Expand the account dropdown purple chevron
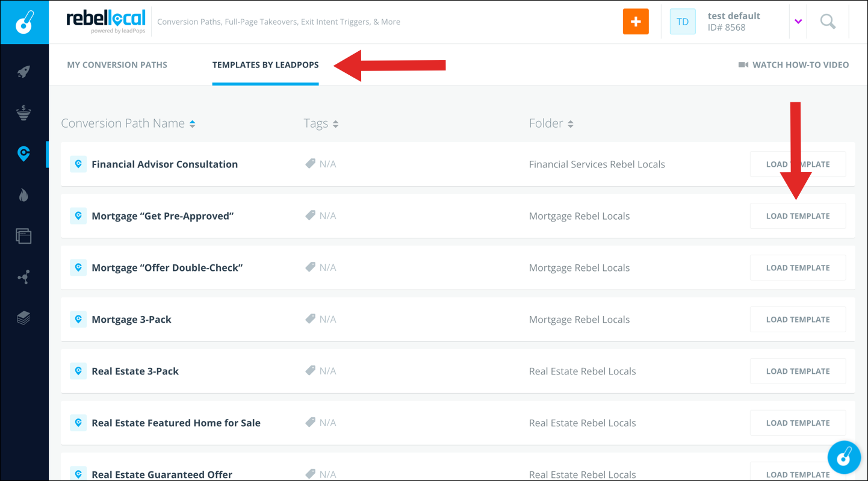Image resolution: width=868 pixels, height=481 pixels. click(798, 22)
